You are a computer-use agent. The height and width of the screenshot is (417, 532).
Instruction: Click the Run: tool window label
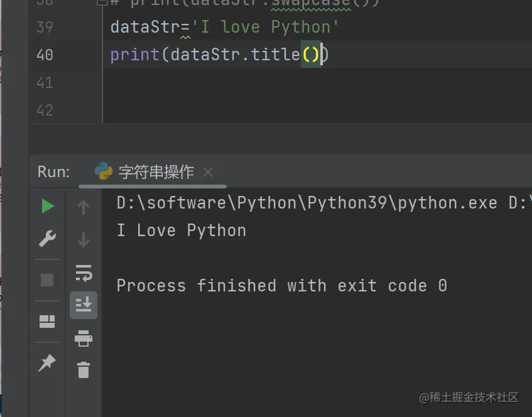point(53,171)
